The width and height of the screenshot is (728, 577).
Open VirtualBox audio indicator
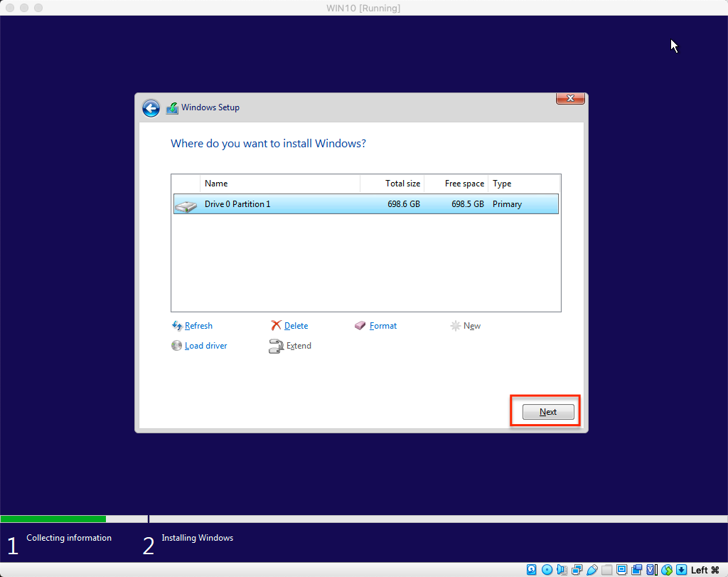[562, 570]
